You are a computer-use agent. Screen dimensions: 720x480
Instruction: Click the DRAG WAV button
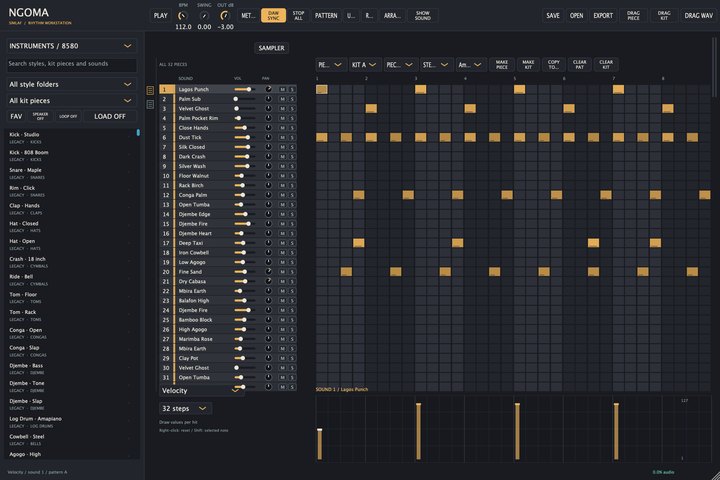click(698, 16)
